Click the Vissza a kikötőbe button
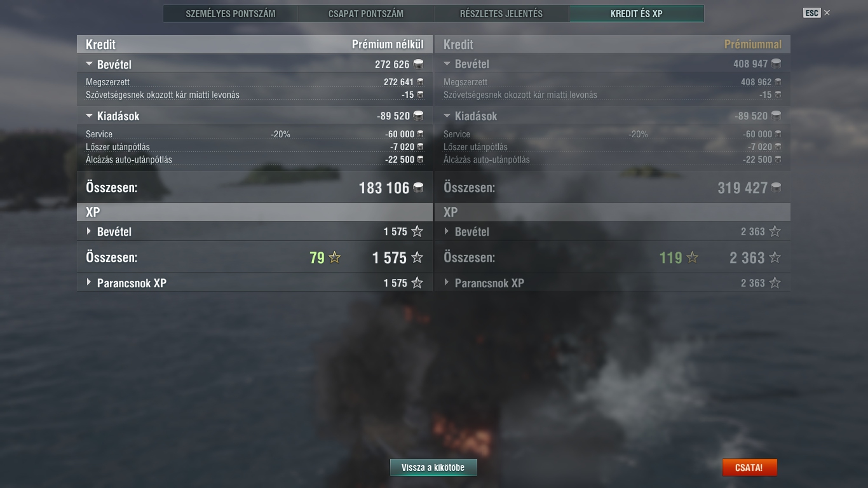 tap(433, 468)
